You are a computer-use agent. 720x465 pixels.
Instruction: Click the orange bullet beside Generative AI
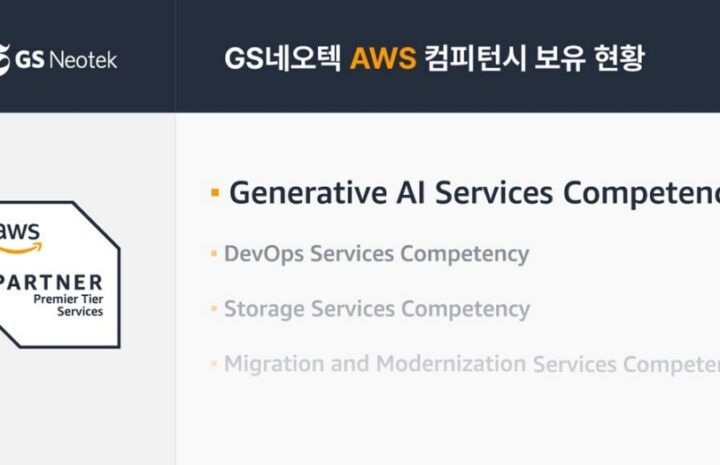pyautogui.click(x=215, y=192)
